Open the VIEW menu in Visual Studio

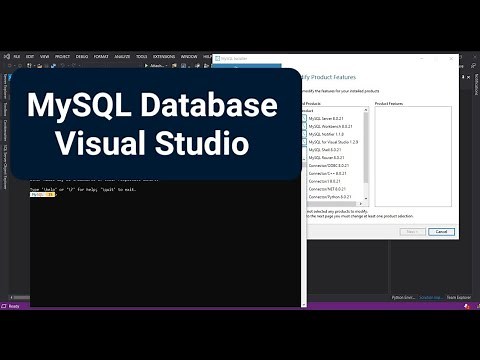coord(45,57)
